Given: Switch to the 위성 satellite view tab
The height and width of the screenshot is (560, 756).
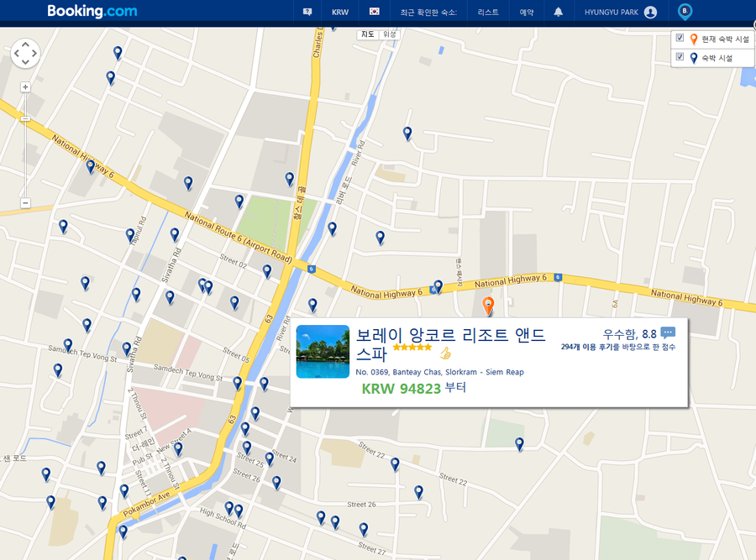Looking at the screenshot, I should click(389, 34).
